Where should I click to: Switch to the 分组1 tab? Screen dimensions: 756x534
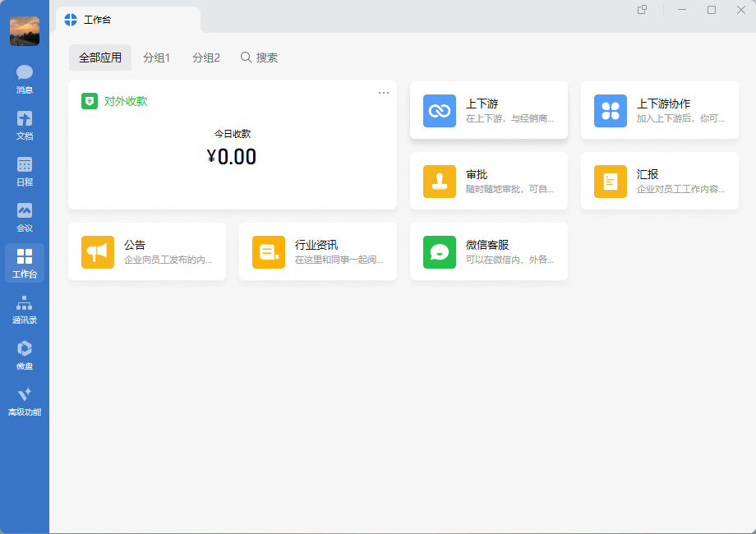tap(156, 58)
